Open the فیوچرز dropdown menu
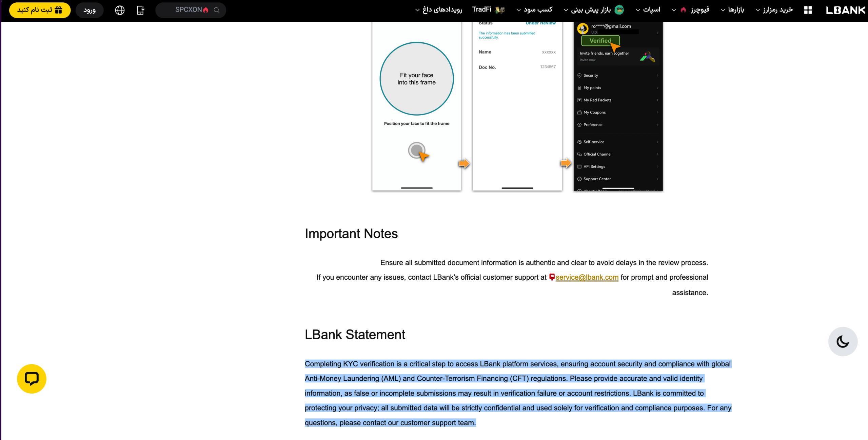The height and width of the screenshot is (440, 868). [691, 10]
